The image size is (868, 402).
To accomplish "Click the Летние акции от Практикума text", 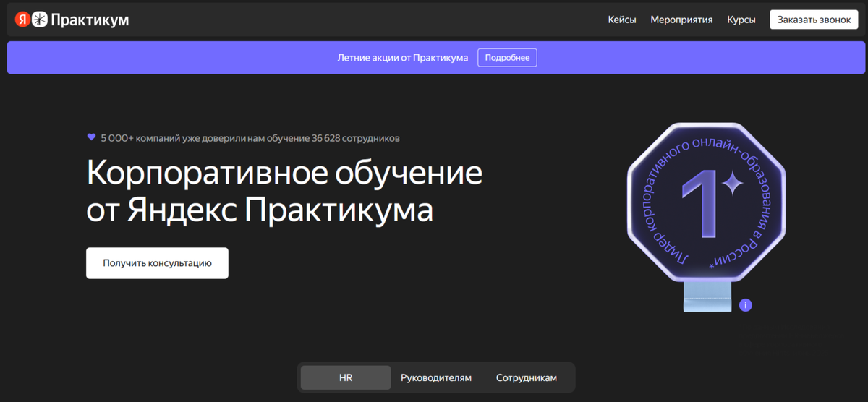I will click(x=403, y=57).
